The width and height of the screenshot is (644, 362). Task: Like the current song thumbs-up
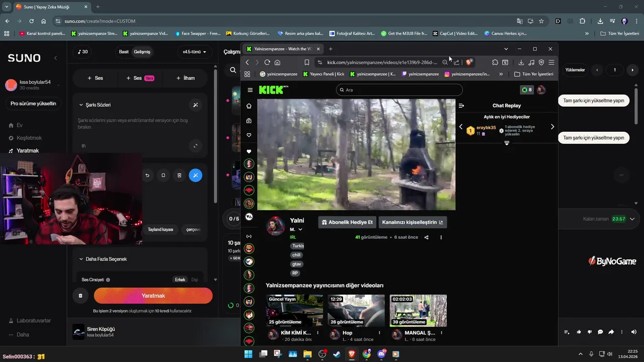[579, 332]
